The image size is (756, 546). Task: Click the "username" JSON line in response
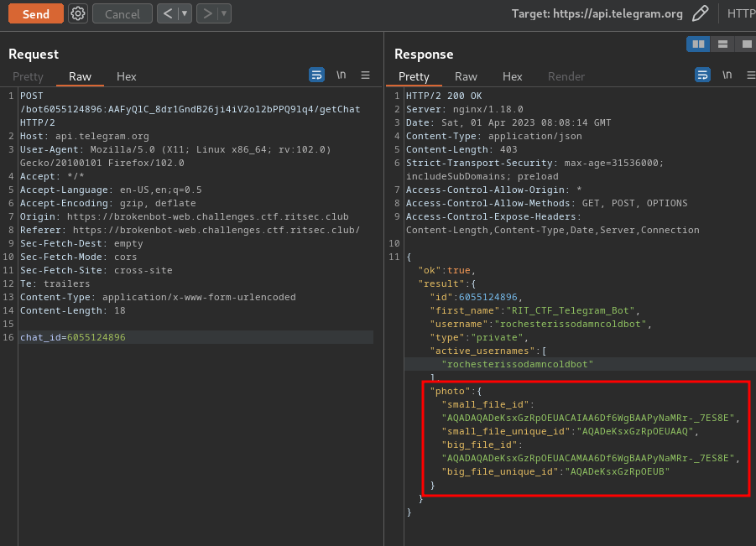point(540,324)
